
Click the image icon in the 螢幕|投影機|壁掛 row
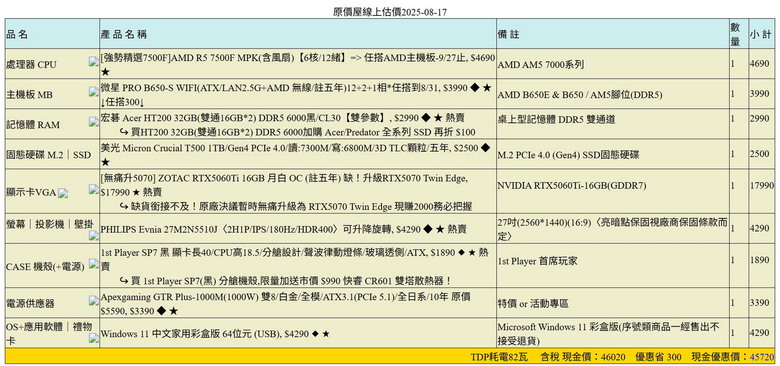(x=94, y=236)
